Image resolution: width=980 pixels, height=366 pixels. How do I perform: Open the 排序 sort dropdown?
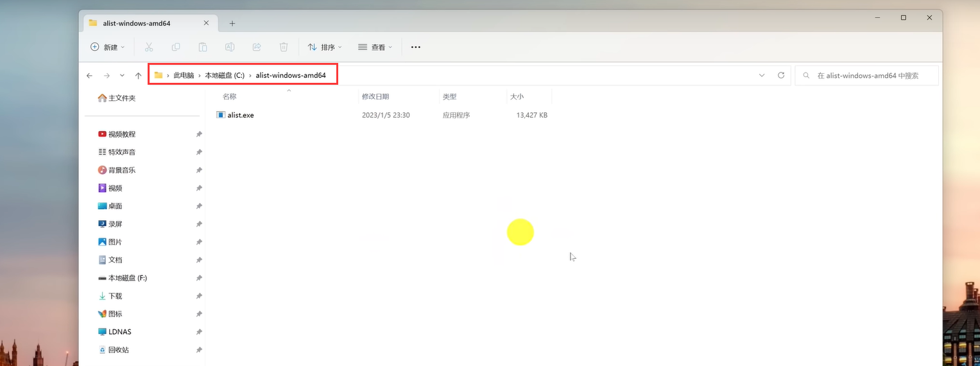coord(325,47)
